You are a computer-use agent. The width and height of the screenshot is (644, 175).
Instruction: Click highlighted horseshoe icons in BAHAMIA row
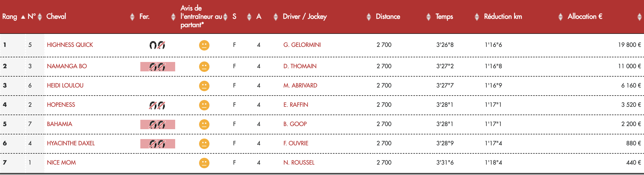pyautogui.click(x=157, y=124)
